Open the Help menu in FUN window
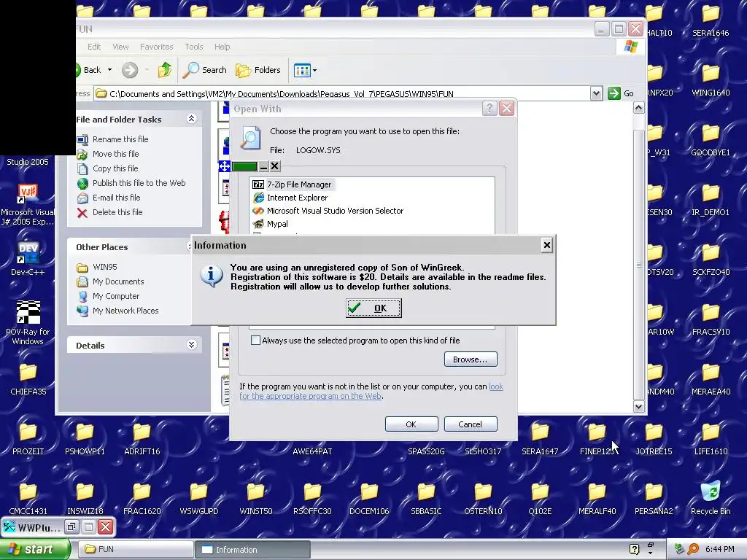The width and height of the screenshot is (747, 560). click(x=222, y=47)
